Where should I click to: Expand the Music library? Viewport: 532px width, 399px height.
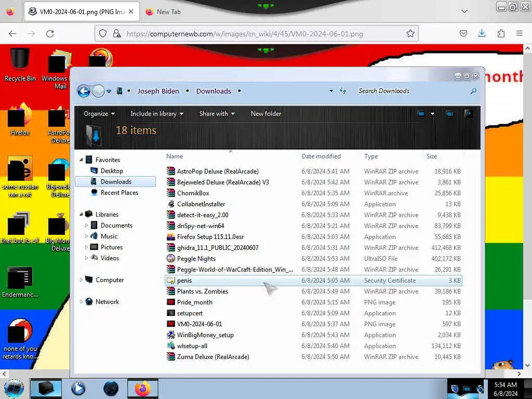[x=86, y=236]
